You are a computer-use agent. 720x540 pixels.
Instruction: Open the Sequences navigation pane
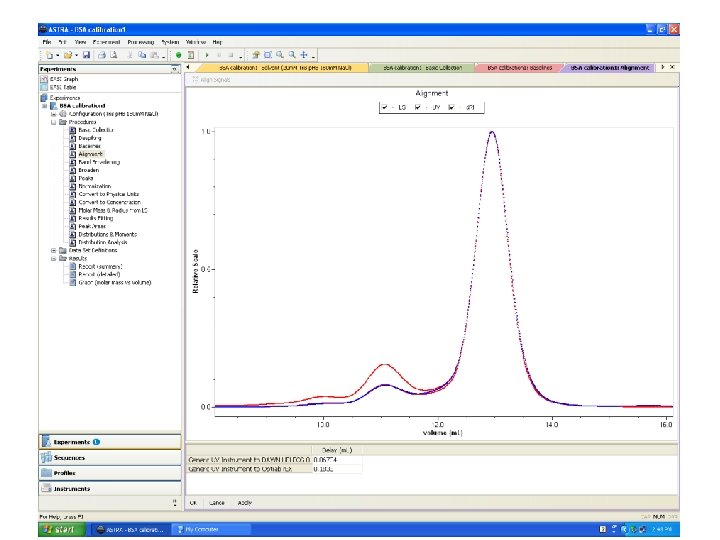tap(110, 458)
